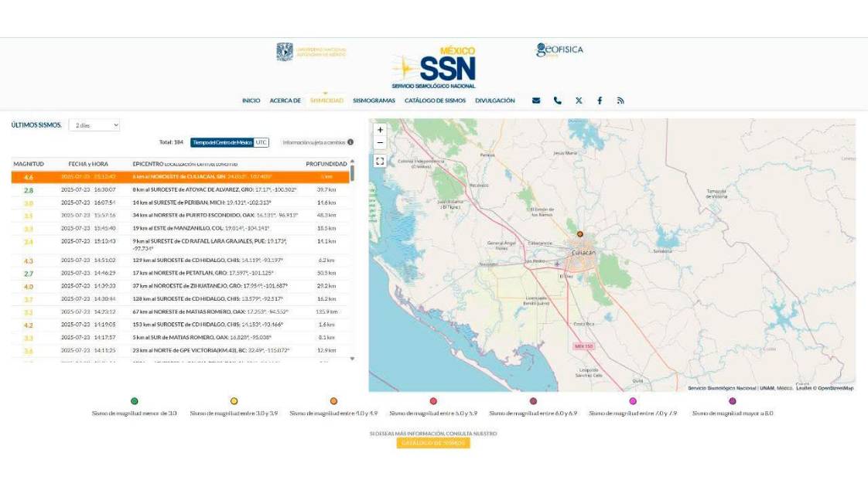Open the Divulgación menu
Viewport: 868px width, 487px height.
pos(495,100)
